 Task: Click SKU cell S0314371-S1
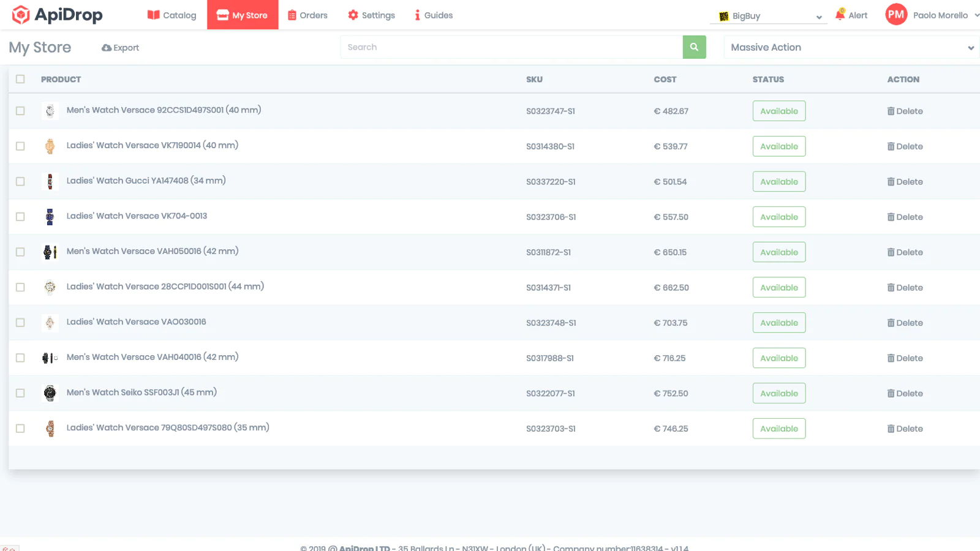pos(548,288)
